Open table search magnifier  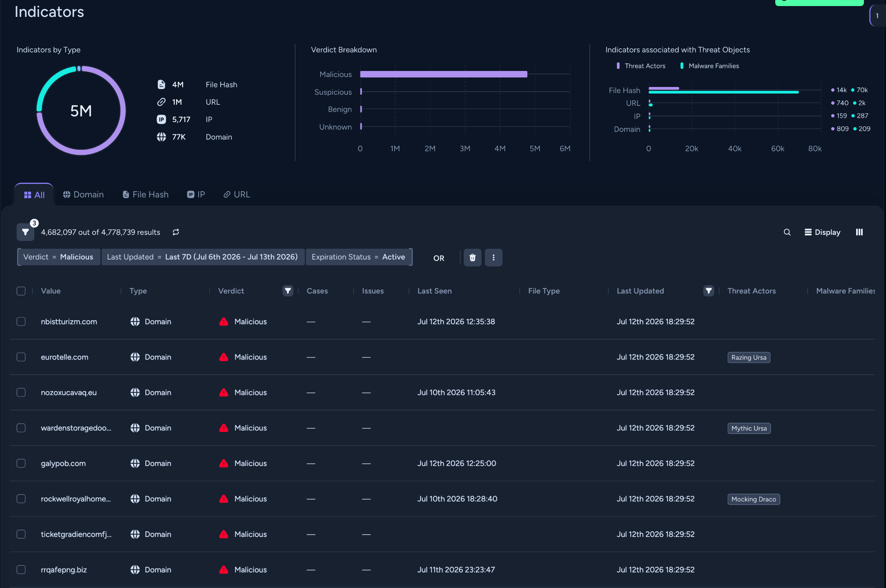click(787, 232)
